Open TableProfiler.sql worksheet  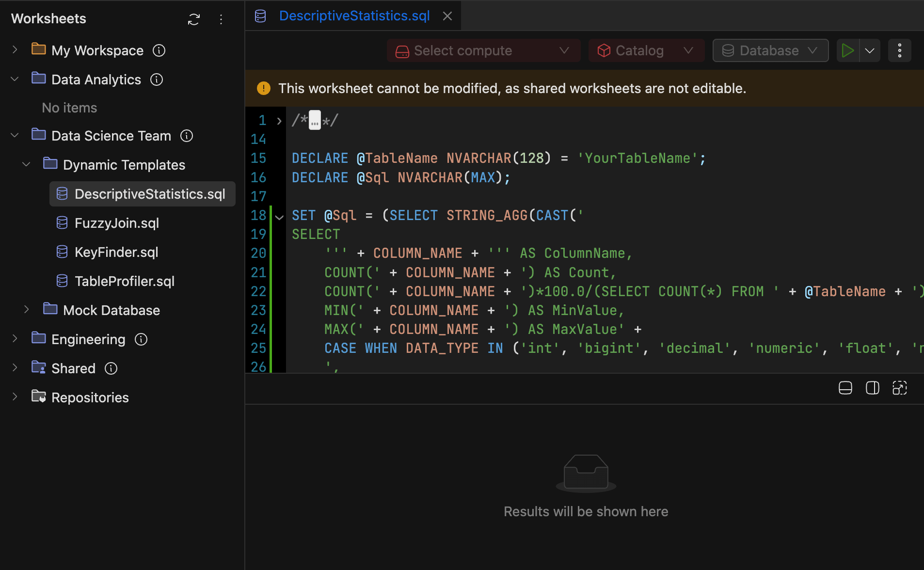click(x=125, y=281)
